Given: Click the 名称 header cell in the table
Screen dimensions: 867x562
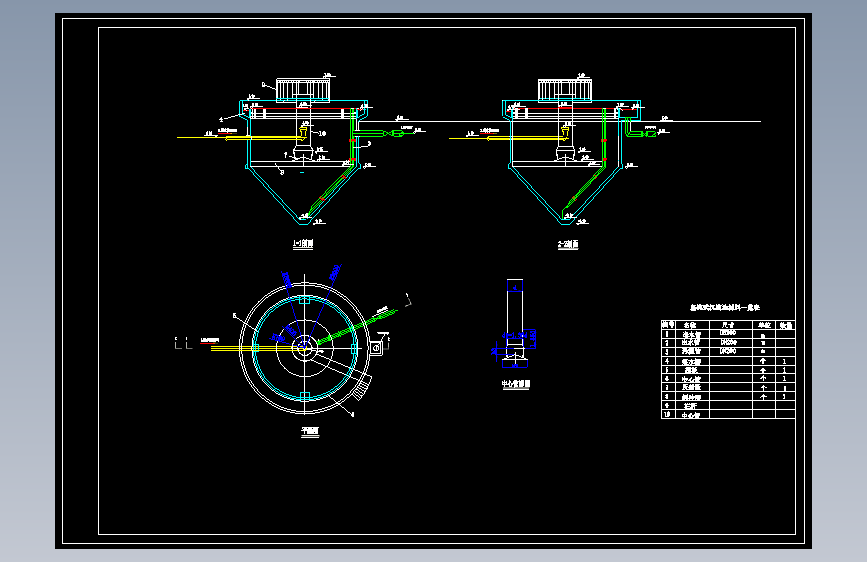Looking at the screenshot, I should pos(690,325).
